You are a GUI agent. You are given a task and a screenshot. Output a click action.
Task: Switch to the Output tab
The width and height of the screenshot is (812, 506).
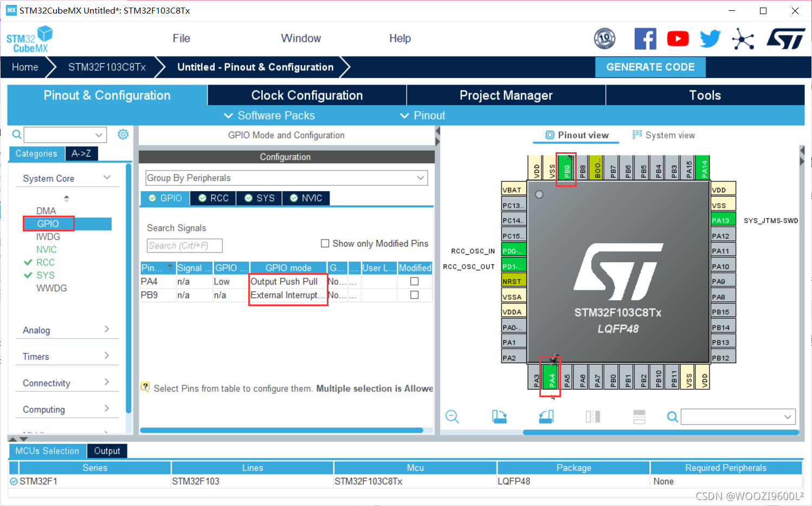tap(107, 451)
